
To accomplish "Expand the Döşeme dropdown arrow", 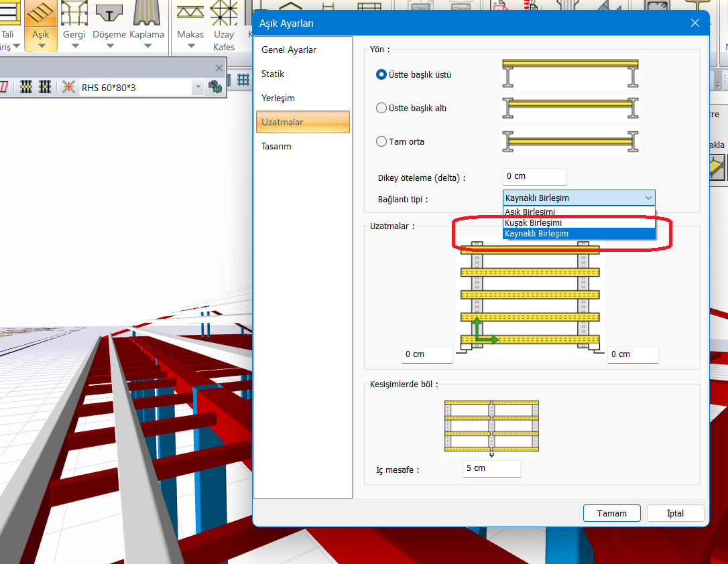I will coord(110,46).
